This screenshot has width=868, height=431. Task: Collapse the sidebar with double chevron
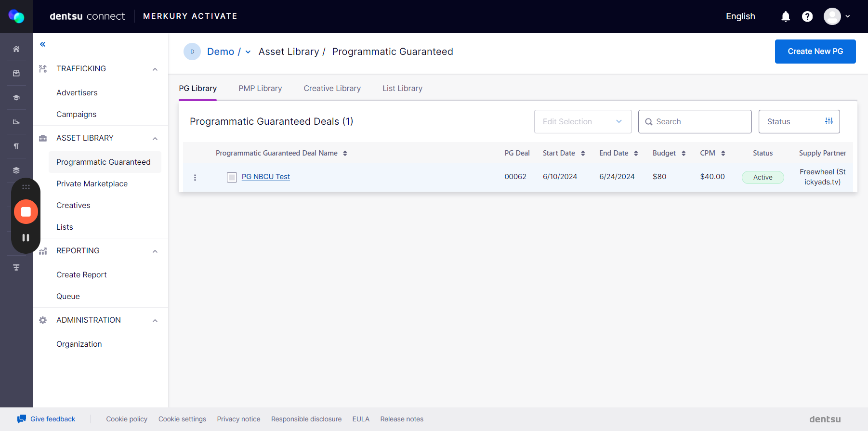point(43,44)
